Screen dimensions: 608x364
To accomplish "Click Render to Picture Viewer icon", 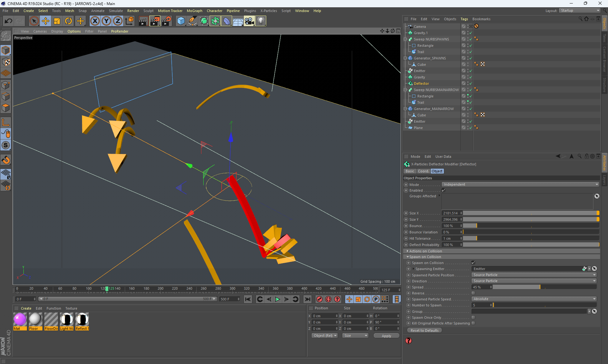I will click(155, 21).
